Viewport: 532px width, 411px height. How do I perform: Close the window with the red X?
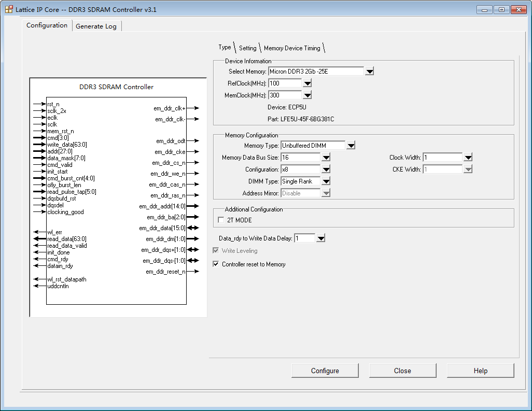pyautogui.click(x=519, y=9)
